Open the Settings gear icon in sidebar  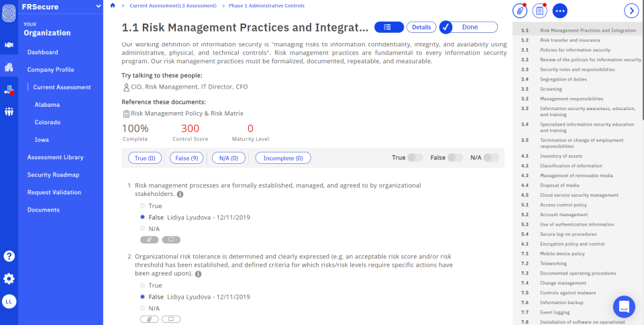(9, 279)
